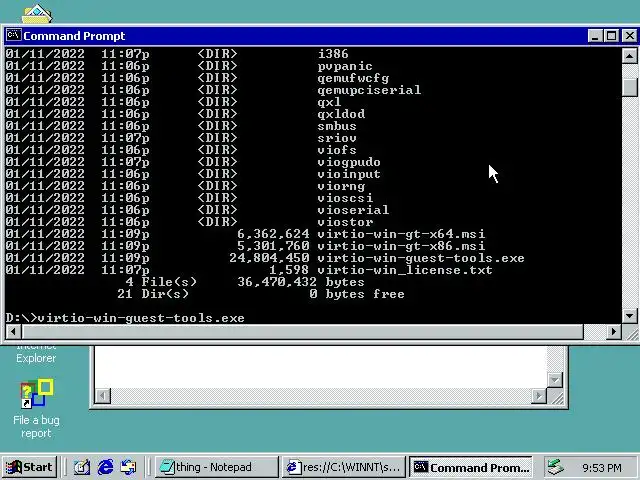Click the viorng directory entry
The height and width of the screenshot is (480, 640).
(x=341, y=186)
